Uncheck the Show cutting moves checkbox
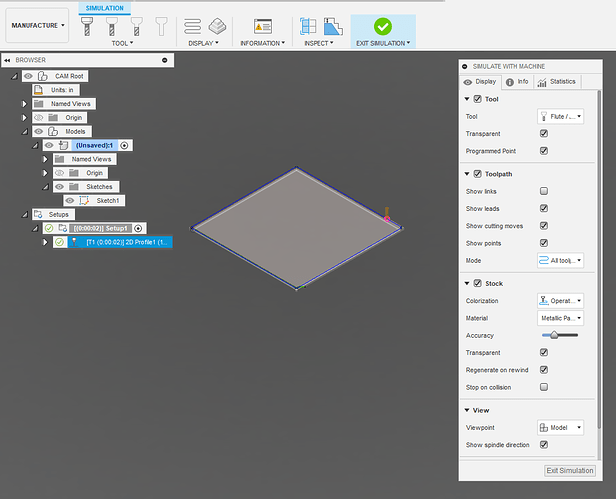This screenshot has height=499, width=616. (544, 226)
